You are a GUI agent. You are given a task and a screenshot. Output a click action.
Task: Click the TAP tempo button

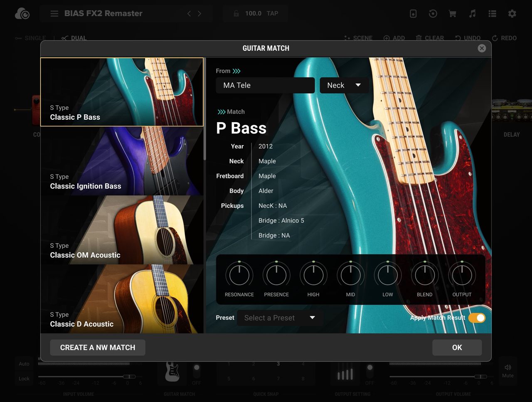273,13
